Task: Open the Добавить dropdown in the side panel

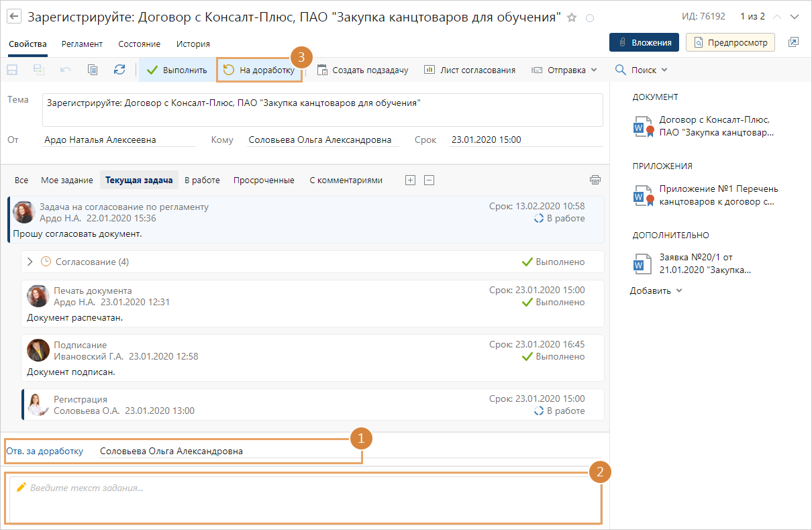Action: (x=656, y=290)
